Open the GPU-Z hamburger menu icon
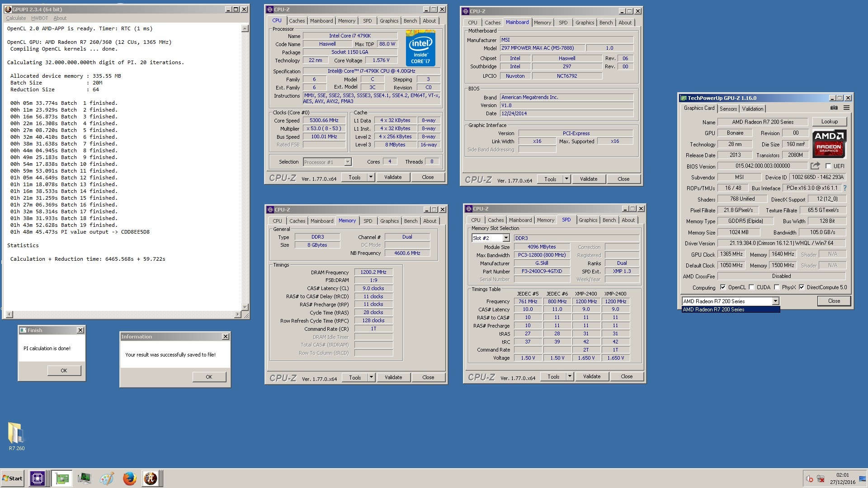Screen dimensions: 868x488 (x=846, y=108)
